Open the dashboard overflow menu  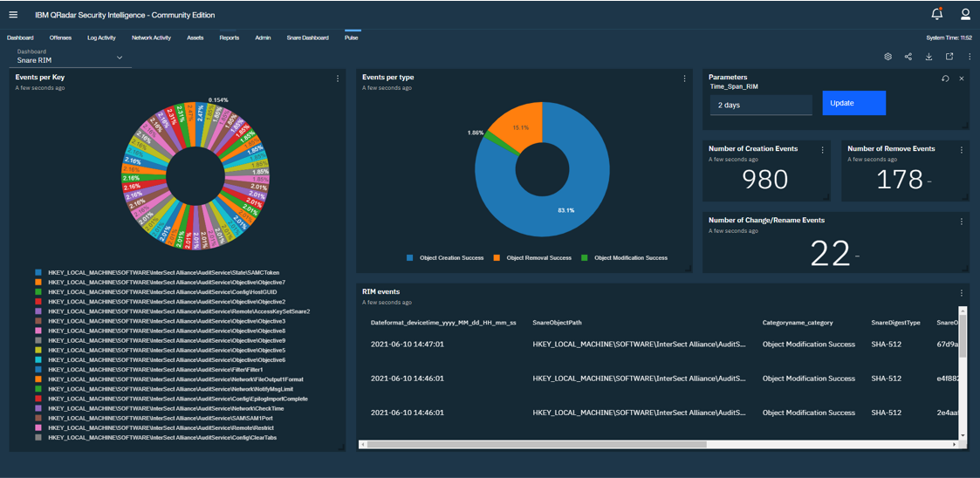(x=970, y=57)
